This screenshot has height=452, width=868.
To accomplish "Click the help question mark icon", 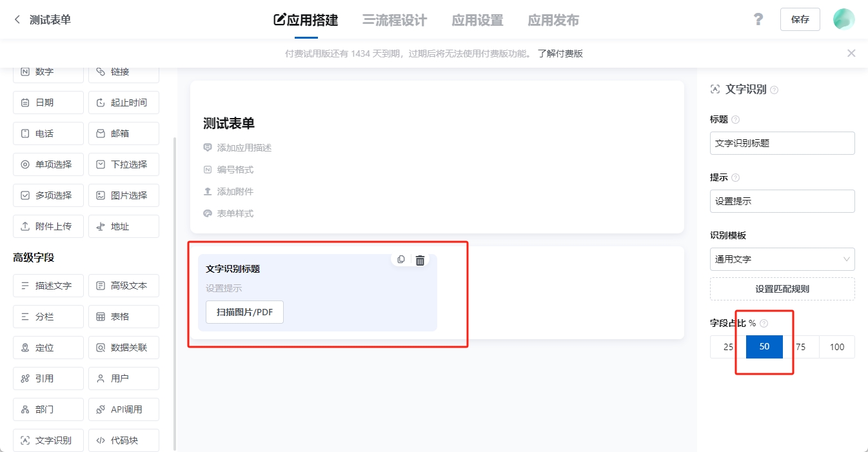I will point(758,19).
